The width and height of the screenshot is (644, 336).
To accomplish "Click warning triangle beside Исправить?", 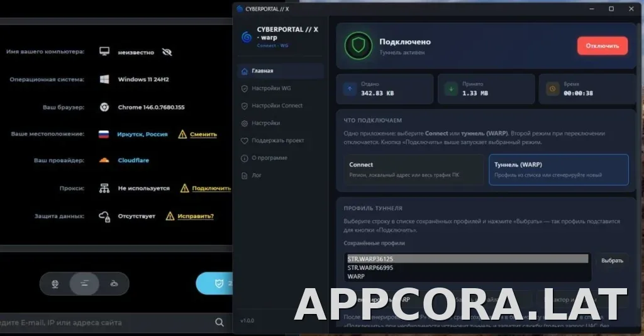I will [170, 216].
